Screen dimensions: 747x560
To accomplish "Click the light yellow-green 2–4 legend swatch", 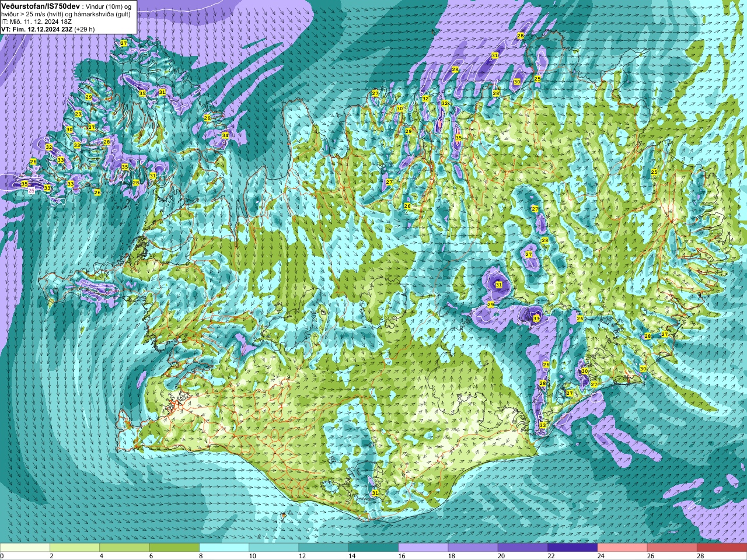I will 75,548.
